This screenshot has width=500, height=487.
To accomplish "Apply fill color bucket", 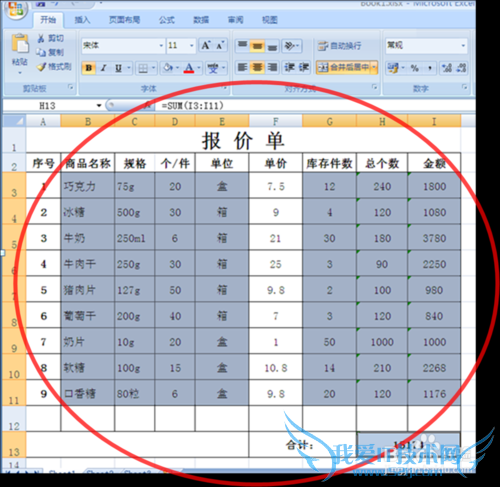I will pyautogui.click(x=168, y=68).
